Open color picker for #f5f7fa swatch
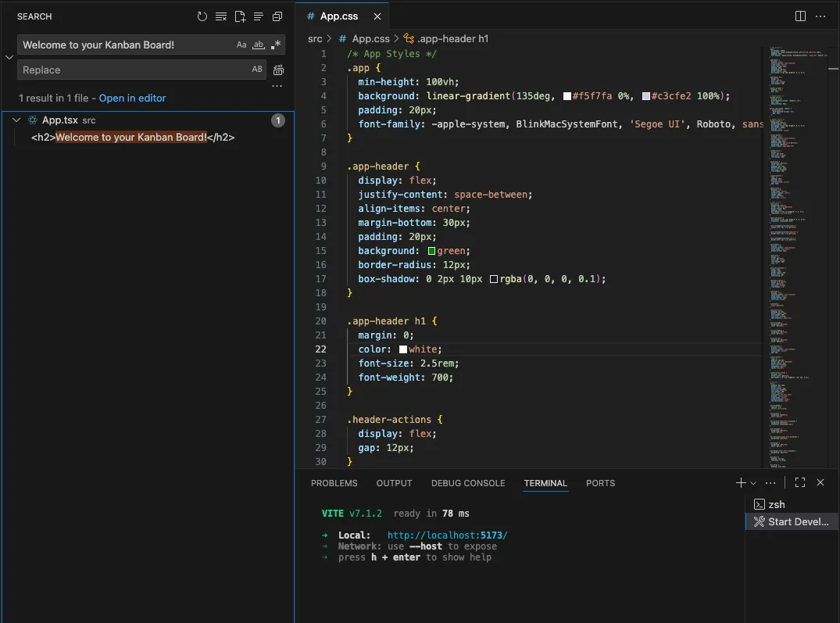 click(567, 96)
